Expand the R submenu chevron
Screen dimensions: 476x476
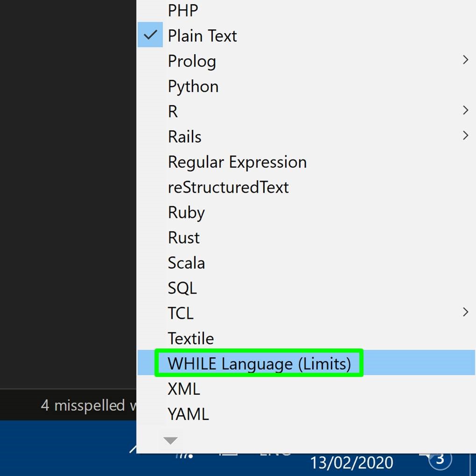pos(465,110)
